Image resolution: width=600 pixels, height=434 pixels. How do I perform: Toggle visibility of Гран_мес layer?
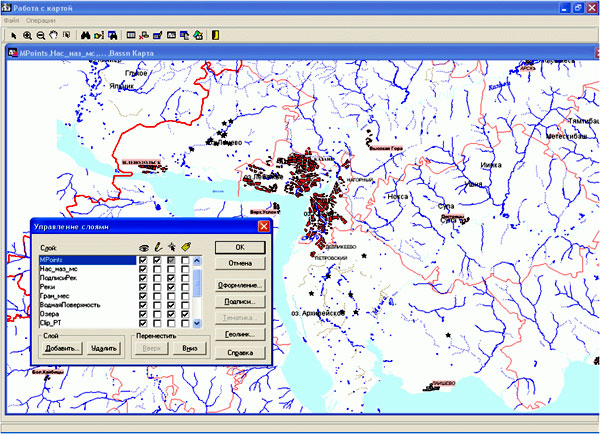coord(143,296)
